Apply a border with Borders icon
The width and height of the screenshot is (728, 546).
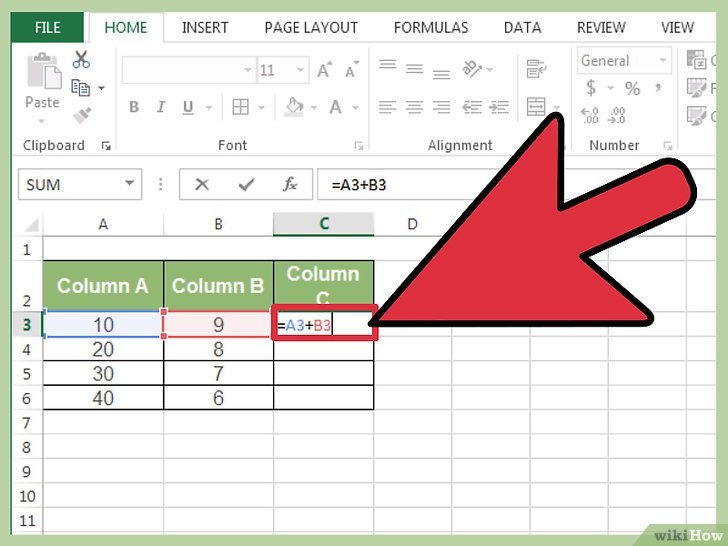pyautogui.click(x=240, y=107)
